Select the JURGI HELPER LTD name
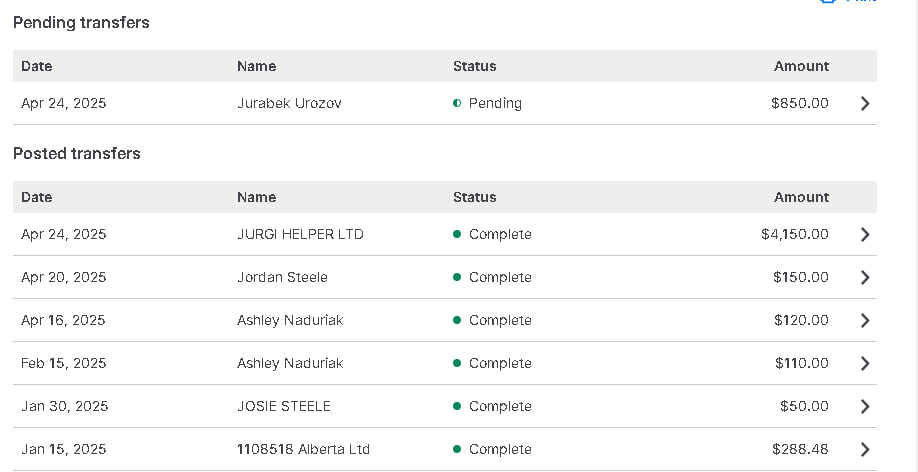This screenshot has height=472, width=918. [x=300, y=234]
